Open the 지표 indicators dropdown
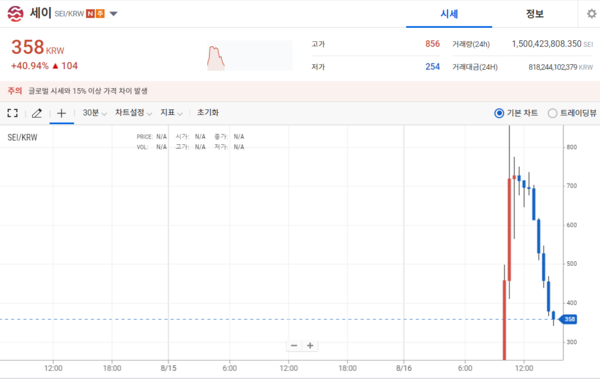The width and height of the screenshot is (600, 379). point(171,113)
